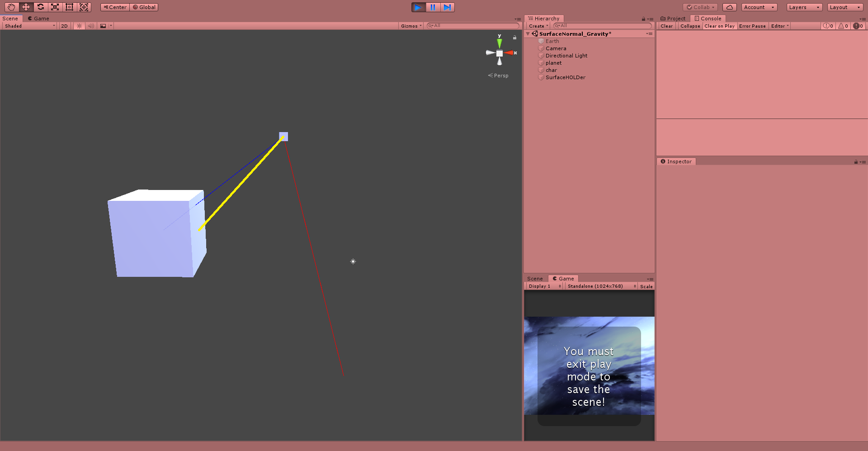The height and width of the screenshot is (451, 868).
Task: Select the planet object in Hierarchy
Action: [553, 63]
